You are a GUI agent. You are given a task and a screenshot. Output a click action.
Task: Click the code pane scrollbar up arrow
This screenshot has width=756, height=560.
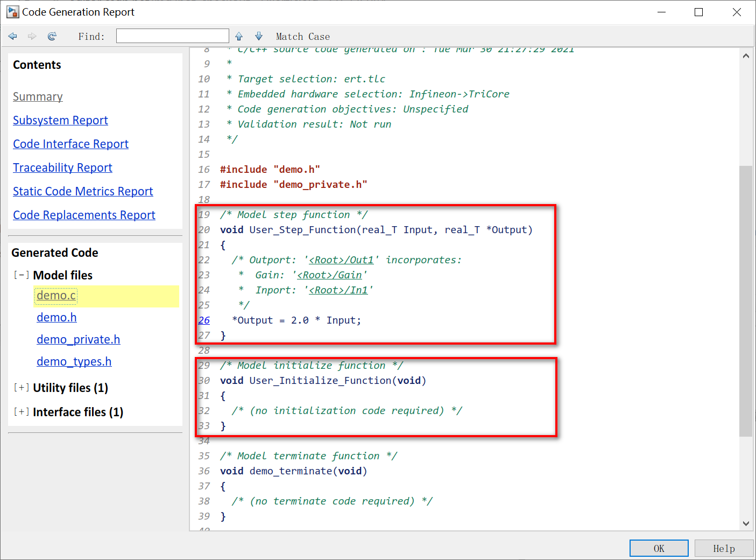tap(746, 55)
